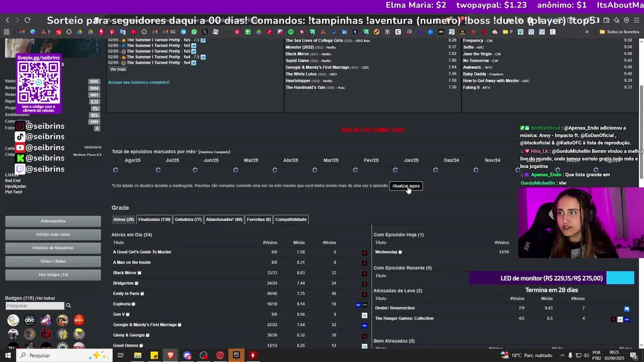Click the Netflix icon on The Hunger Games row
This screenshot has width=644, height=362.
point(613,319)
